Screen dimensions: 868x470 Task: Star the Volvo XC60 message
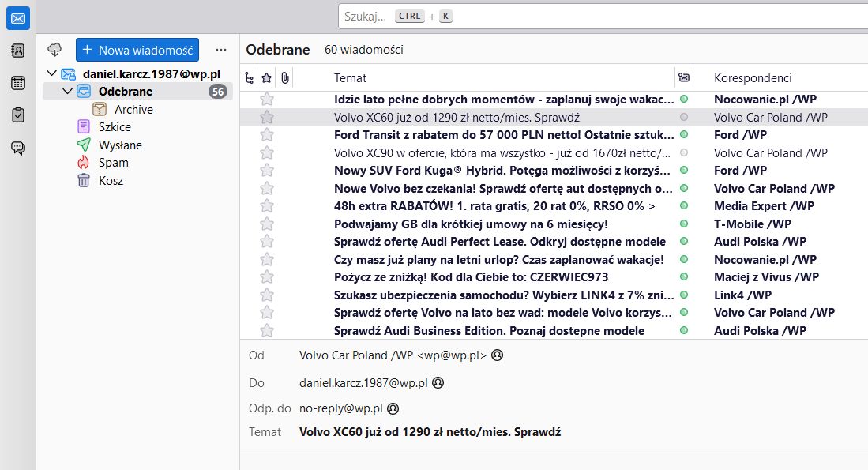click(x=267, y=118)
